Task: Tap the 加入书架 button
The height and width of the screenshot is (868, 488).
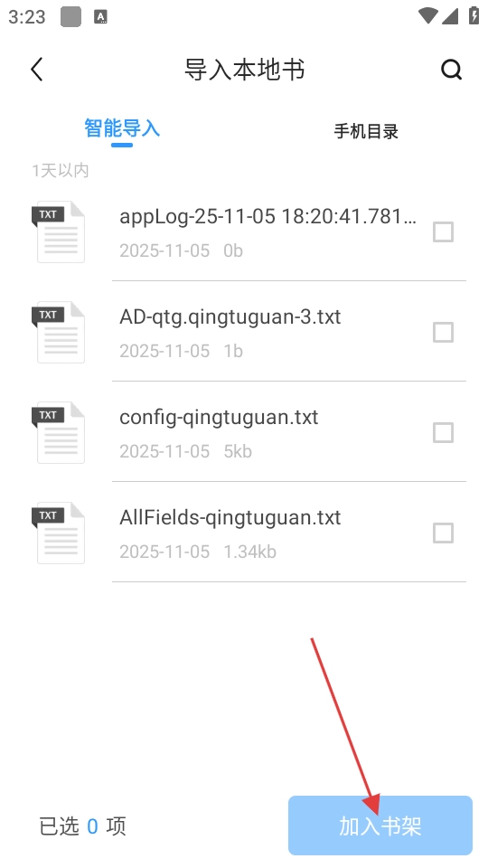Action: point(380,826)
